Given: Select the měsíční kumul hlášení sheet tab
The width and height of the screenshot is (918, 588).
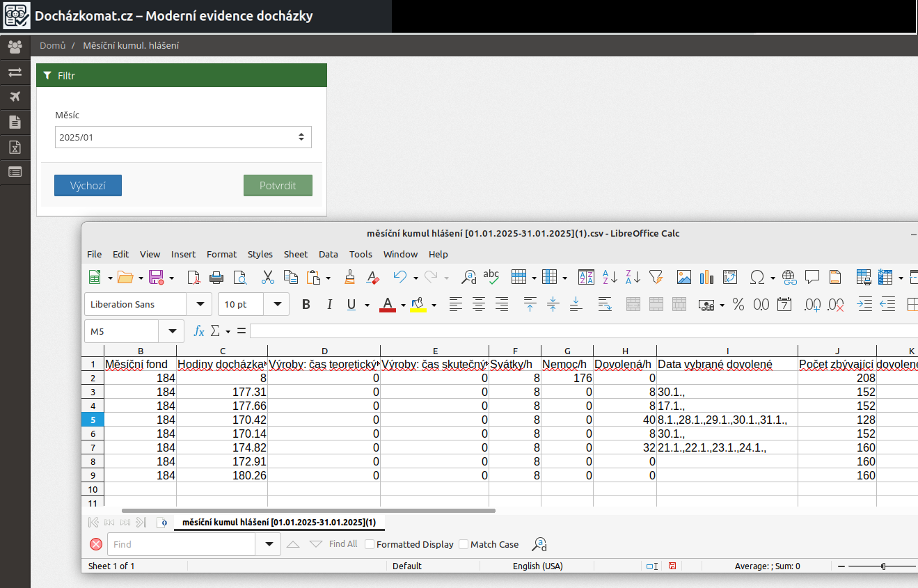Looking at the screenshot, I should pyautogui.click(x=278, y=522).
